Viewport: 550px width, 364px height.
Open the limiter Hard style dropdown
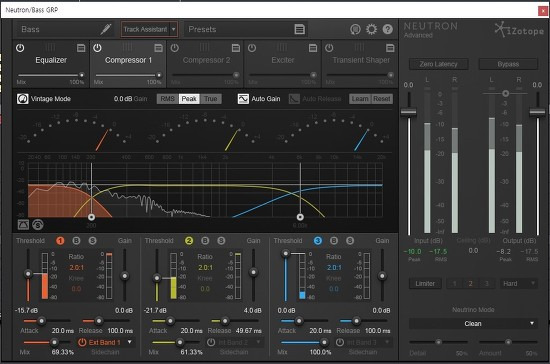pos(518,283)
